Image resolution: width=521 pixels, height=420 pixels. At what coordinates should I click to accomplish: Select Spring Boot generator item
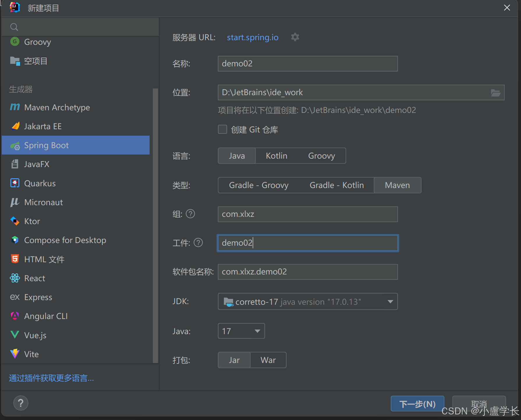[x=76, y=145]
